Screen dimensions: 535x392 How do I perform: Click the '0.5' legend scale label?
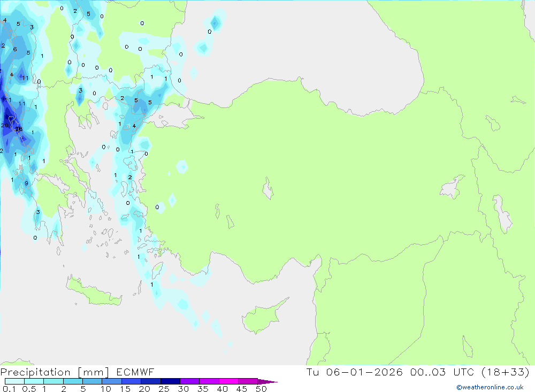[x=29, y=389]
